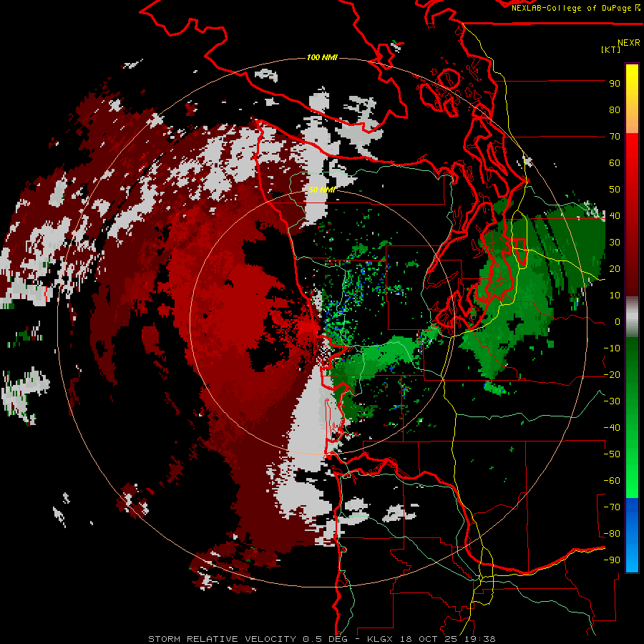Click the 80 value on velocity scale

pyautogui.click(x=615, y=110)
